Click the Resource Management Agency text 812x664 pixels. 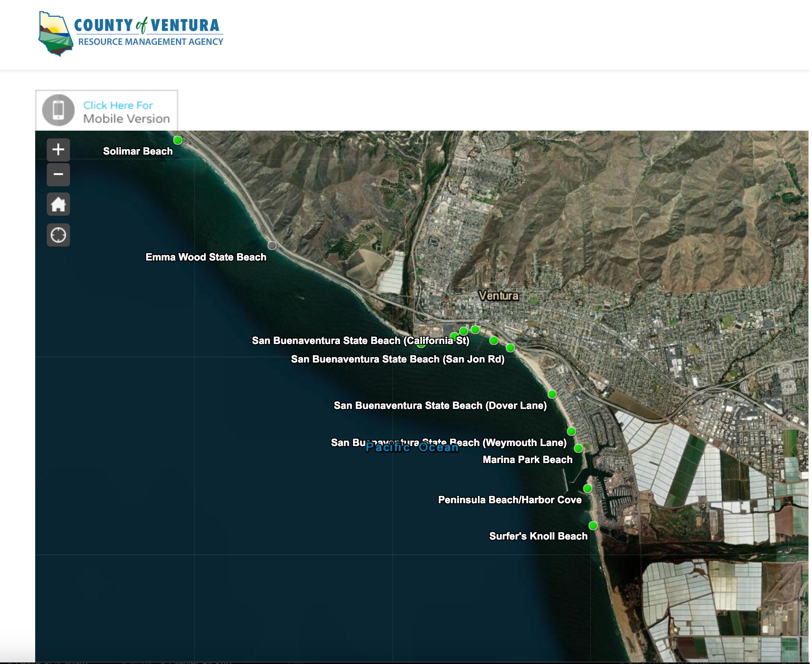151,42
